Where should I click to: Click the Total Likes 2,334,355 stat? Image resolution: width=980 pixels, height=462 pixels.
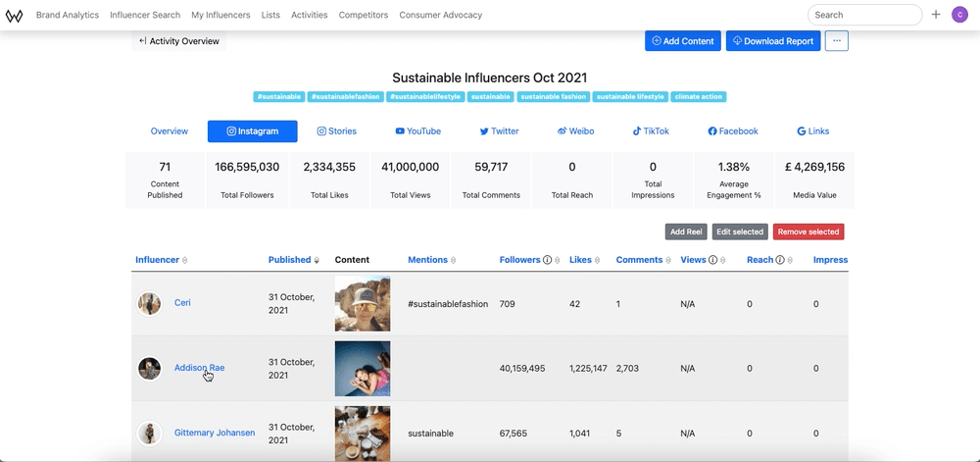(x=329, y=180)
